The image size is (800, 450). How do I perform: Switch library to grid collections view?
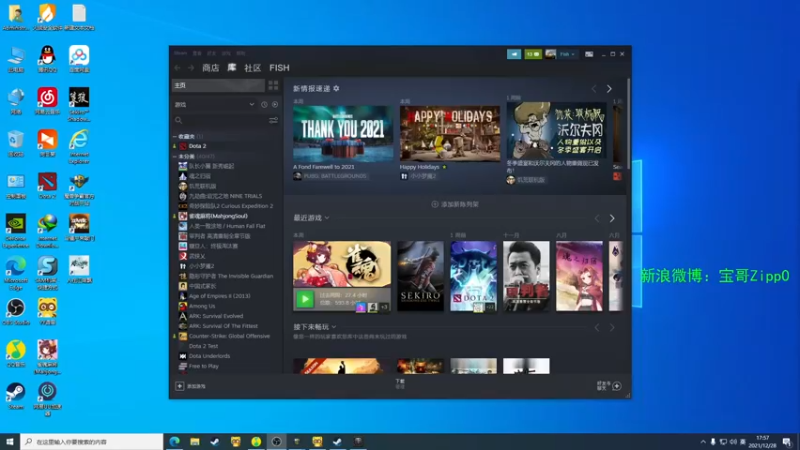click(273, 85)
